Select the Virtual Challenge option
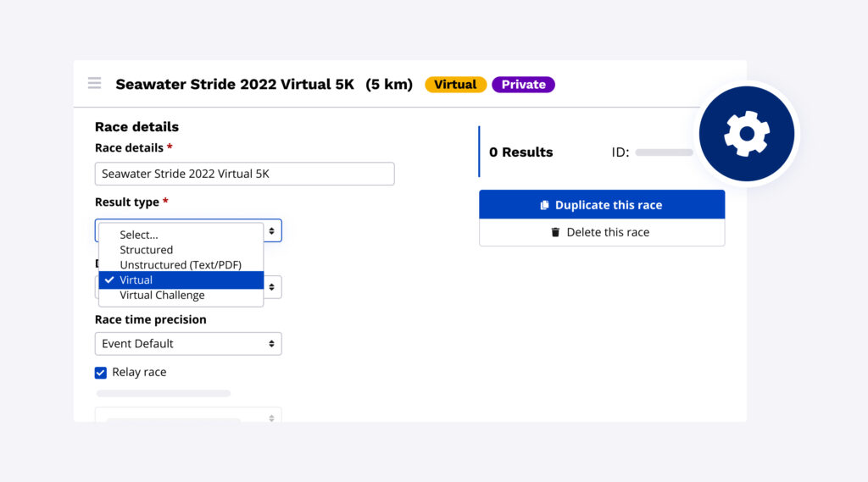Screen dimensions: 868x482 (x=162, y=296)
